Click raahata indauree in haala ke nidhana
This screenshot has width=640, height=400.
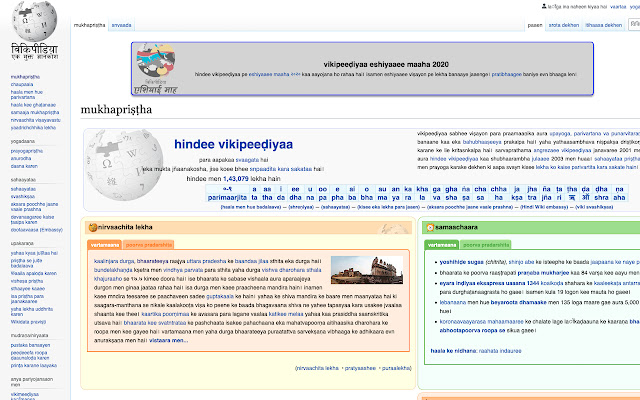click(x=500, y=351)
